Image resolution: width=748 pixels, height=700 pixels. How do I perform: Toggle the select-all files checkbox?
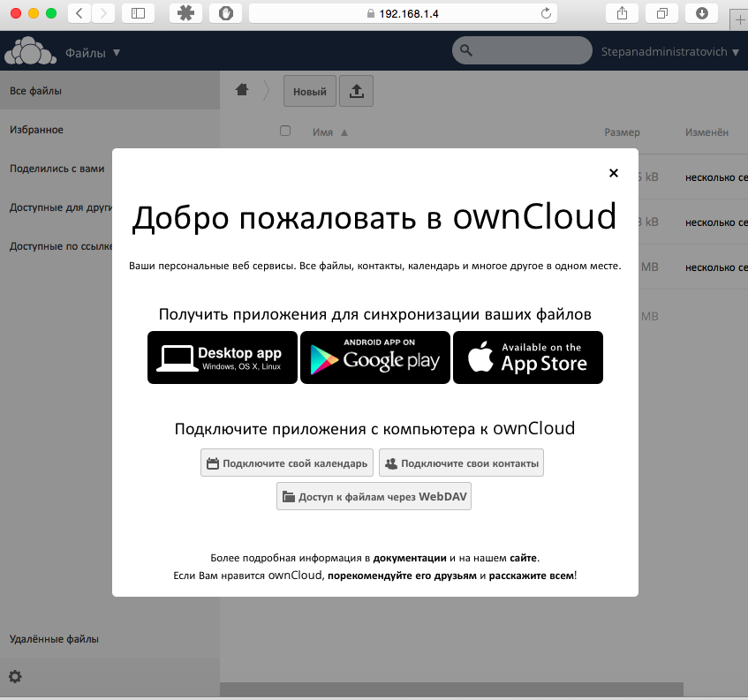pyautogui.click(x=285, y=130)
